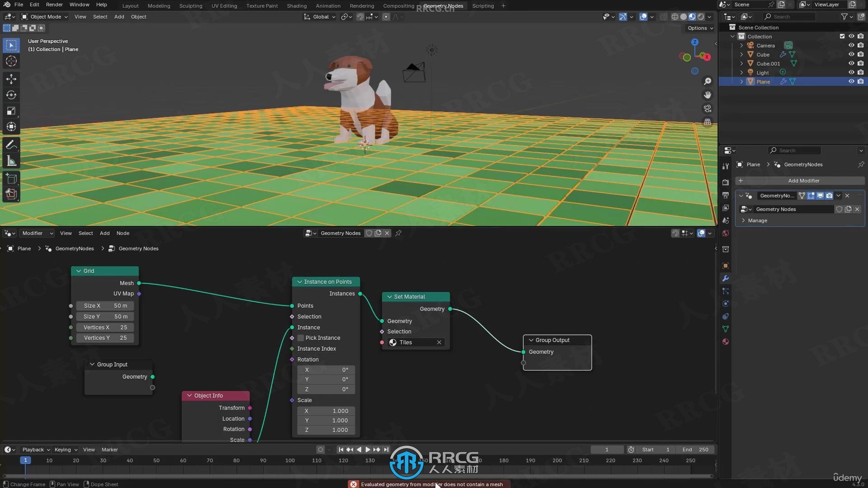Play the animation forward
The width and height of the screenshot is (868, 488).
(368, 450)
